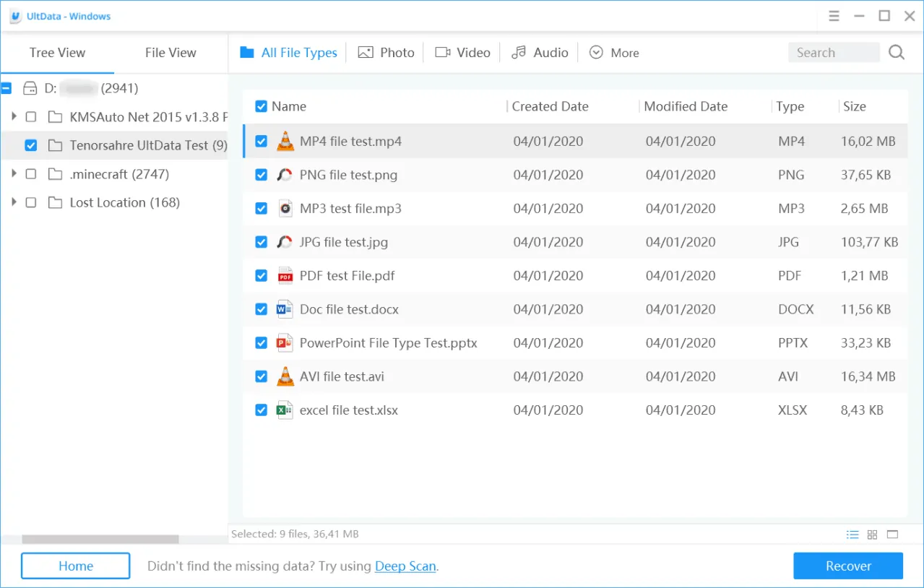Click the tree panel horizontal scrollbar

click(100, 539)
